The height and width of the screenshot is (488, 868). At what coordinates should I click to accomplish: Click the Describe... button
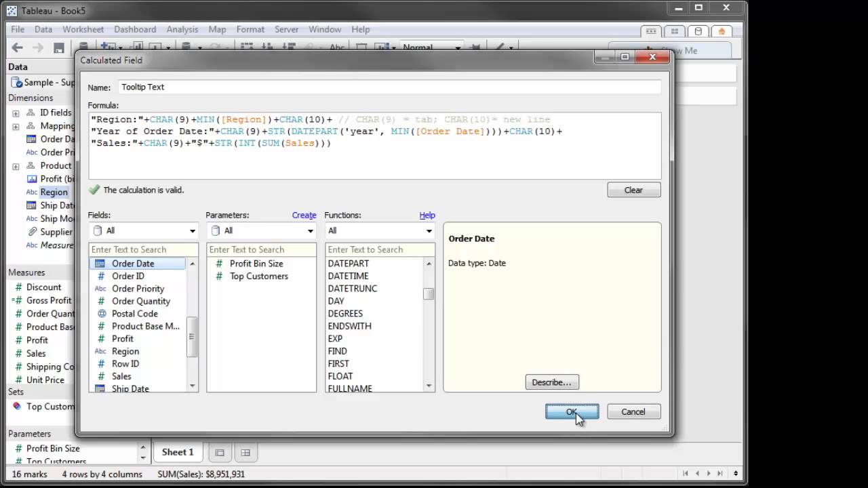[551, 382]
